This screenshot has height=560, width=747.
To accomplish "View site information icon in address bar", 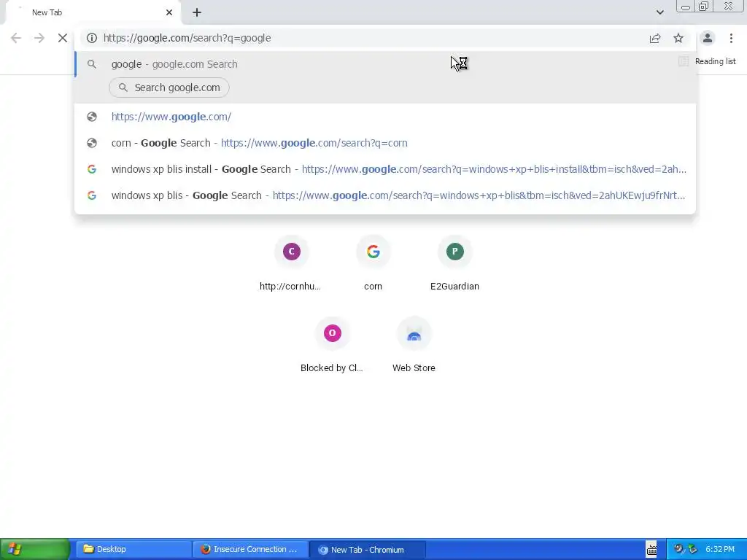I will 92,38.
